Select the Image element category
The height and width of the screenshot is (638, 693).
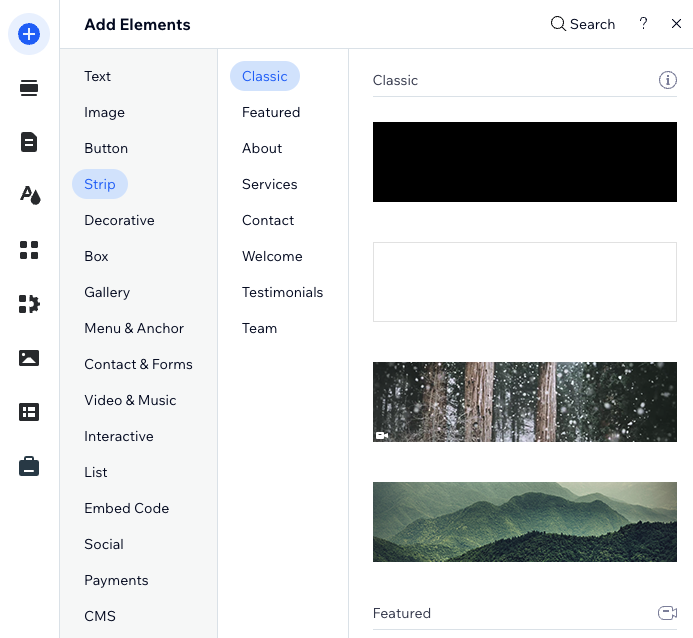pyautogui.click(x=104, y=112)
